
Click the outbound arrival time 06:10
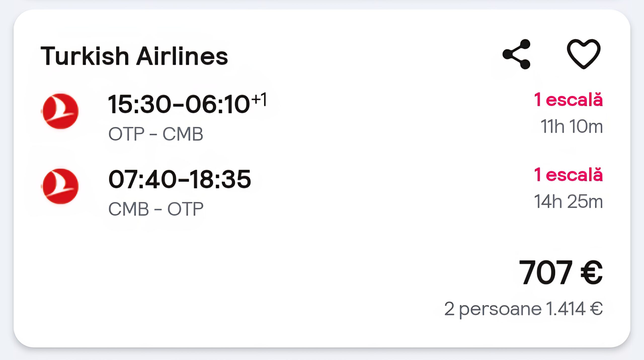[218, 104]
